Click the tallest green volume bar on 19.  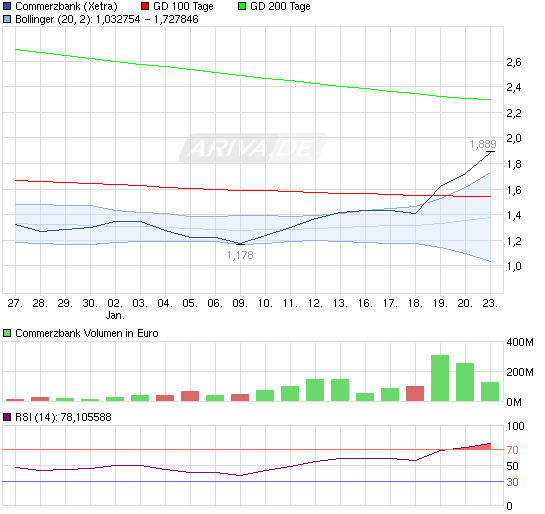point(440,378)
